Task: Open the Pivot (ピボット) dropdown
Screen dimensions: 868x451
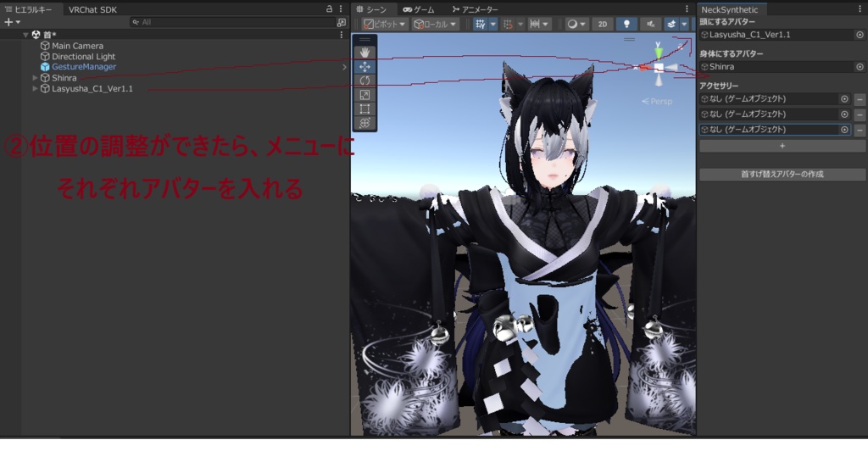Action: tap(384, 25)
